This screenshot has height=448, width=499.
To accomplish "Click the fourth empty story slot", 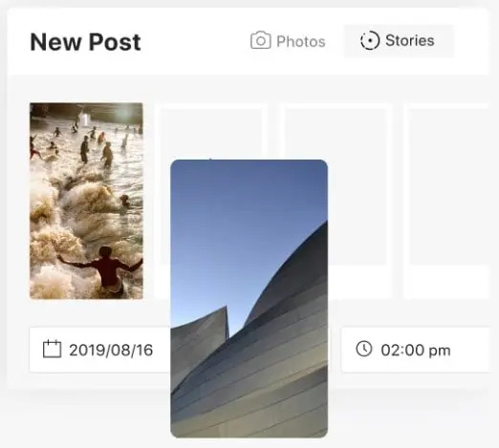I will (x=447, y=201).
